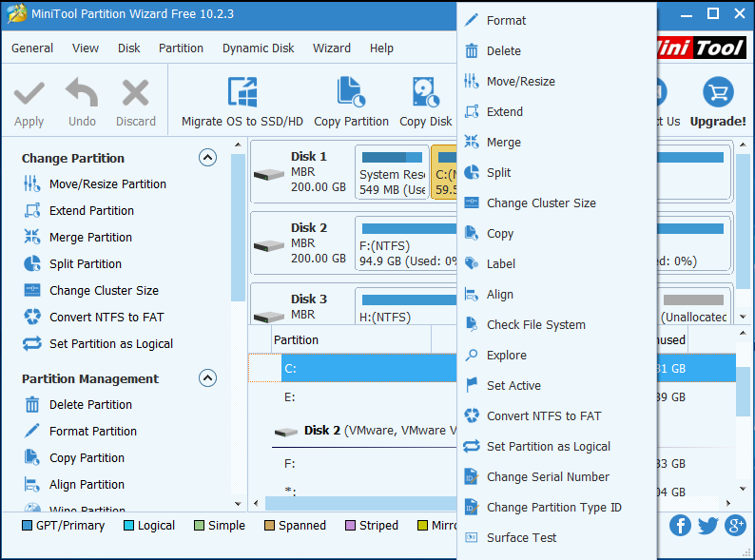Image resolution: width=755 pixels, height=560 pixels.
Task: Click Delete Partition in sidebar
Action: click(x=78, y=404)
